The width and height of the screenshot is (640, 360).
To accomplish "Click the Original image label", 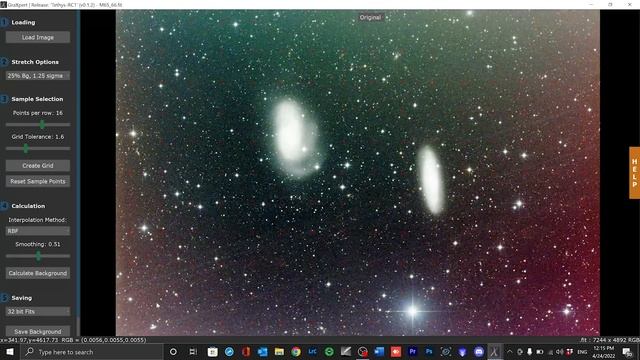I will point(370,17).
